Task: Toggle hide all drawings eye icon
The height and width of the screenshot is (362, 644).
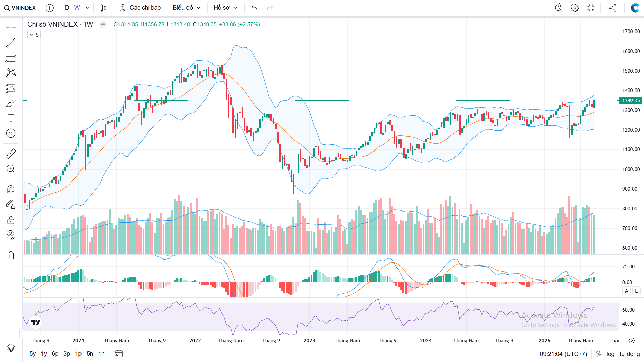Action: tap(11, 234)
